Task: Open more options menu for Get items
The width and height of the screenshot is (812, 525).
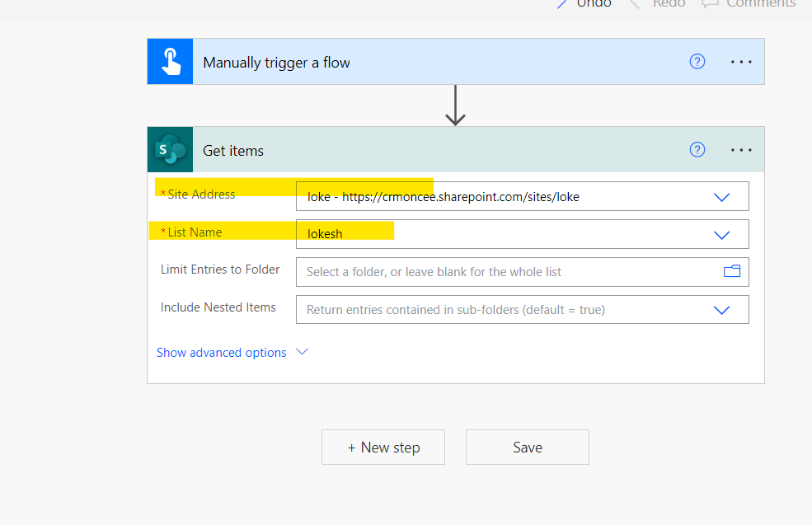Action: click(x=741, y=150)
